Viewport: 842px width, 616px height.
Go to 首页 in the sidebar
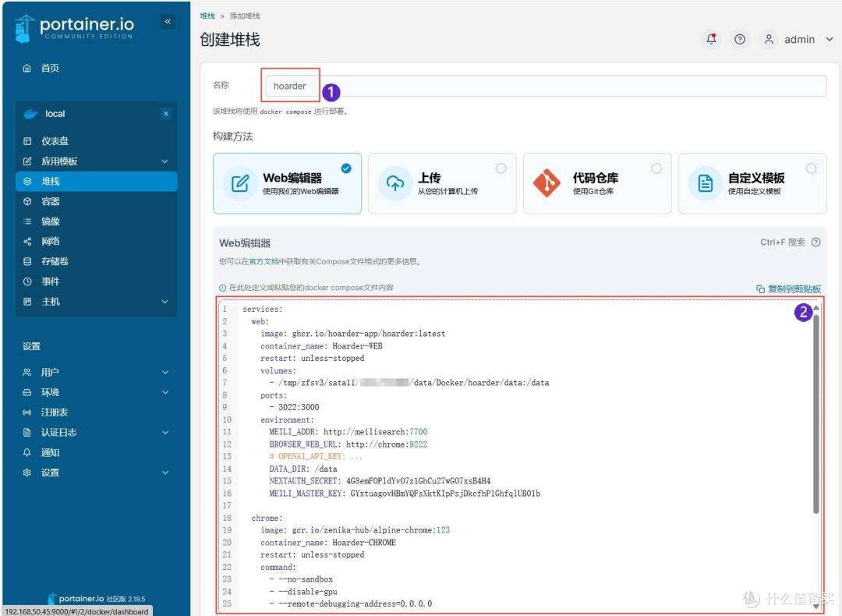(50, 68)
